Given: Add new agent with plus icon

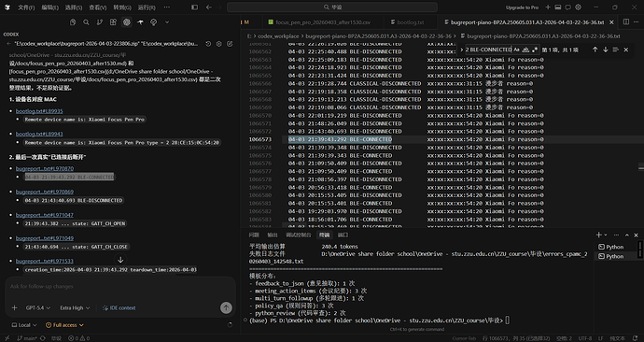Looking at the screenshot, I should (x=548, y=7).
